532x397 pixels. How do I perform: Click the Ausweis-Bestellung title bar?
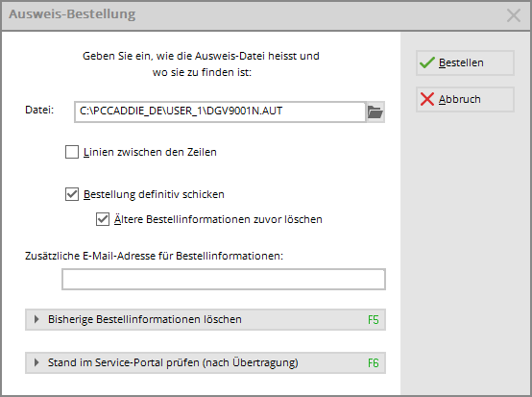251,15
